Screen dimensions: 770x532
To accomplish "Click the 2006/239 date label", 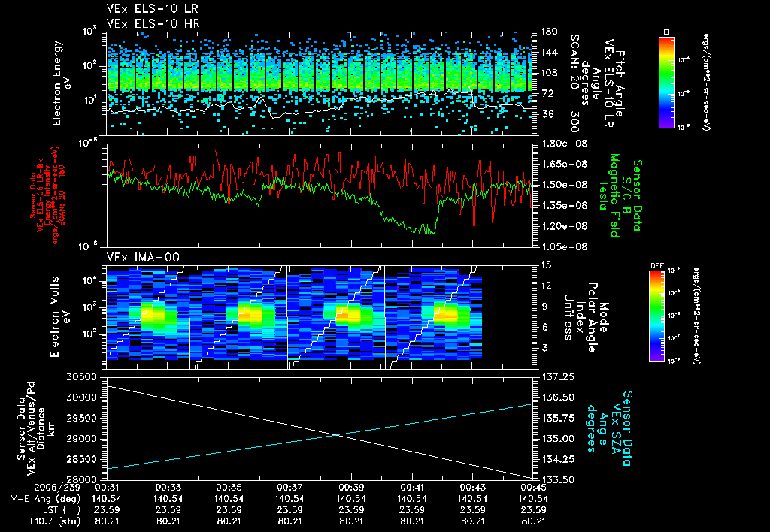I will 57,488.
